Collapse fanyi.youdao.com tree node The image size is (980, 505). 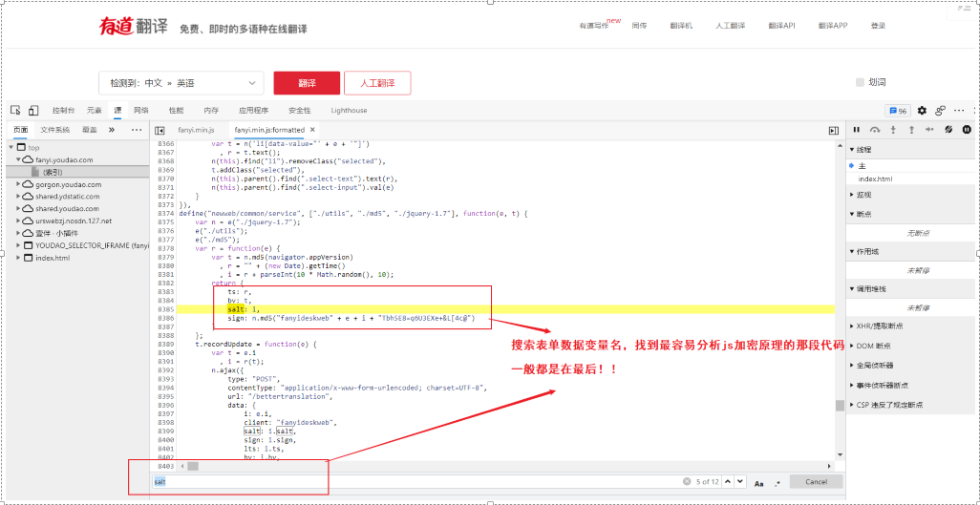tap(19, 160)
